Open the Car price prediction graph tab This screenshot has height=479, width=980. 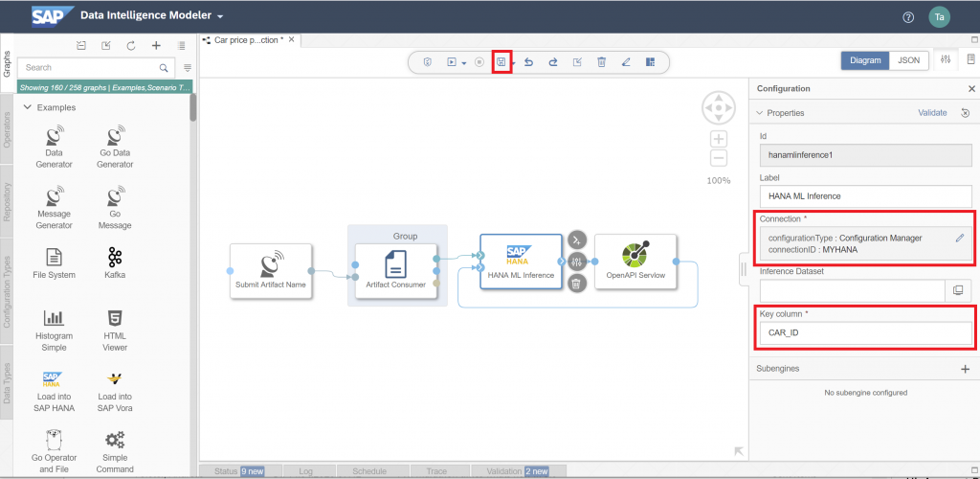249,40
